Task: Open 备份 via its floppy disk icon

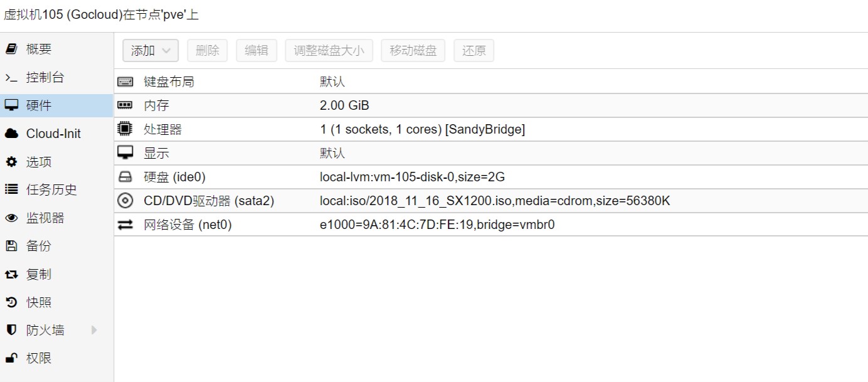Action: (x=11, y=246)
